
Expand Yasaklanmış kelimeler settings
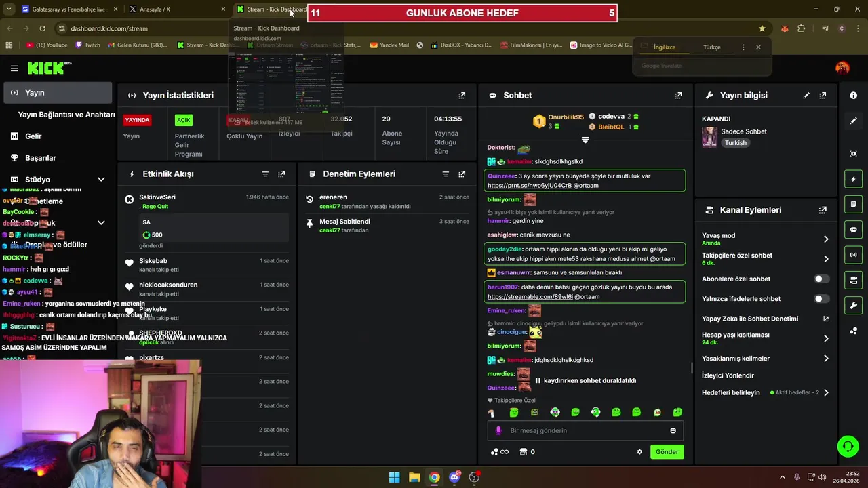826,359
